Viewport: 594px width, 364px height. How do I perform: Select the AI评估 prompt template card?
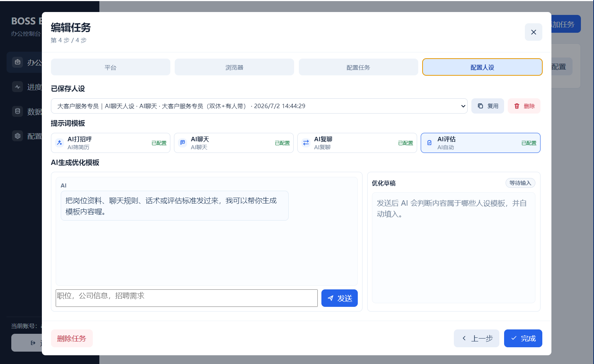tap(480, 143)
